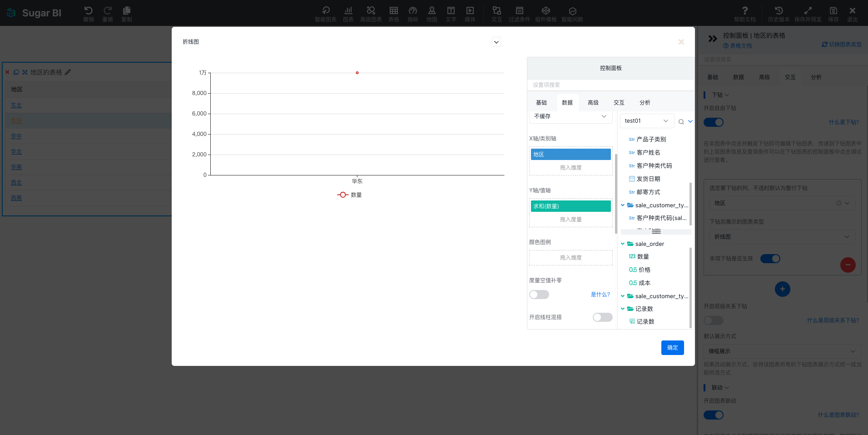Click blue plus button to add drill item
Image resolution: width=868 pixels, height=435 pixels.
(x=783, y=289)
